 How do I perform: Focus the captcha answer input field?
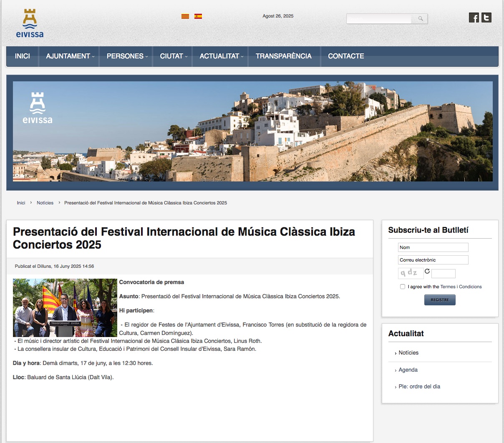[x=444, y=274]
